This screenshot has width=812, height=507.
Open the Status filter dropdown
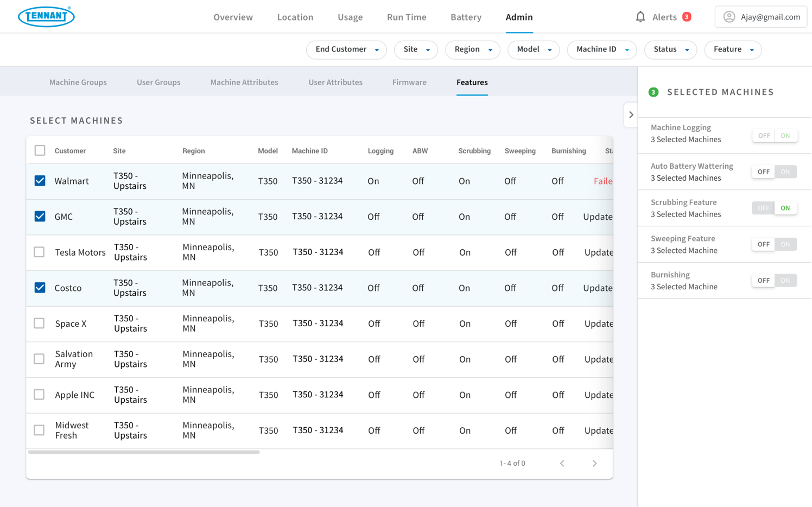[x=670, y=49]
